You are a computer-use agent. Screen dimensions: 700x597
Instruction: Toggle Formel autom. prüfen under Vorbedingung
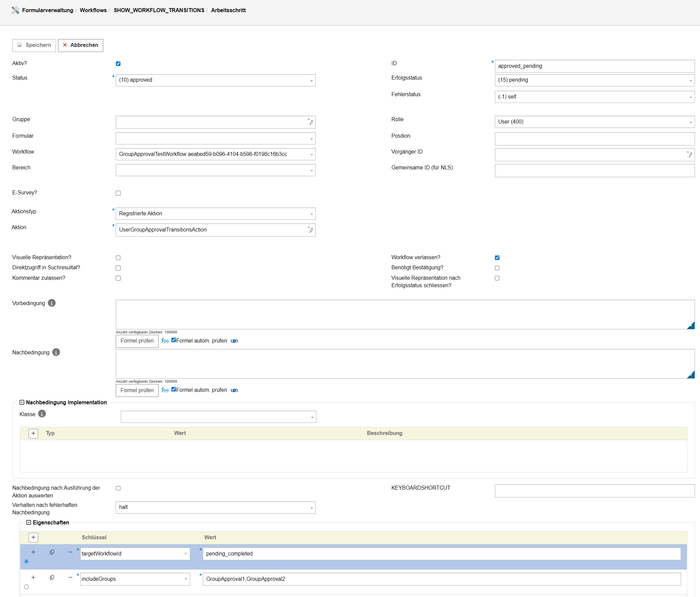pyautogui.click(x=174, y=340)
